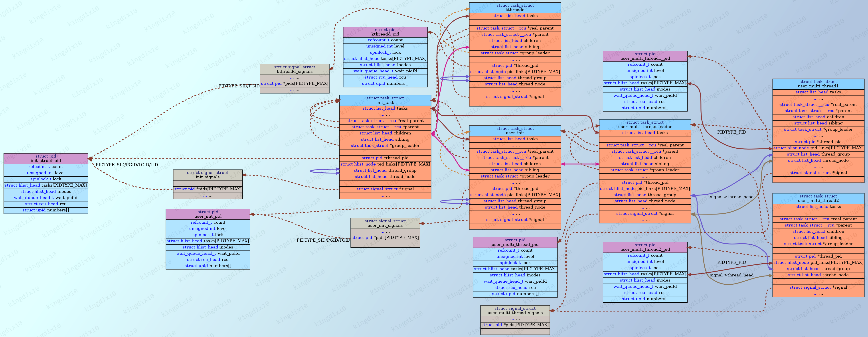The width and height of the screenshot is (868, 337).
Task: Select 'list_head sibling' in user_multi_thread_leader
Action: 645,164
